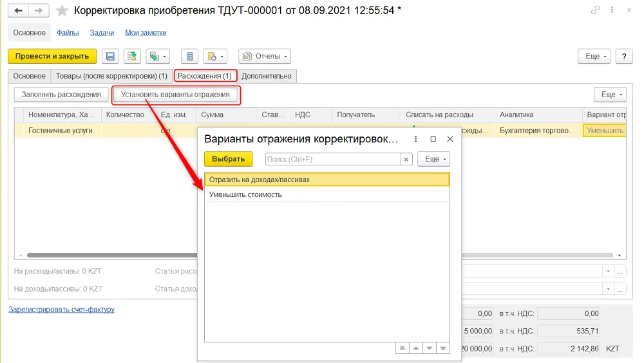Click the 535,71 НДС value field
The height and width of the screenshot is (363, 644).
(569, 331)
